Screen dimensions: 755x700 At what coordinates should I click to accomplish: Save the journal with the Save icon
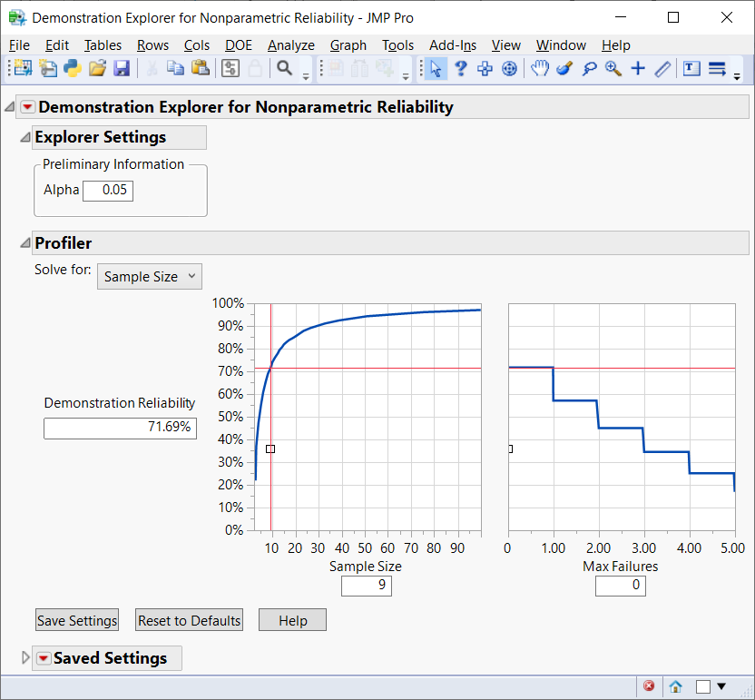[x=120, y=68]
